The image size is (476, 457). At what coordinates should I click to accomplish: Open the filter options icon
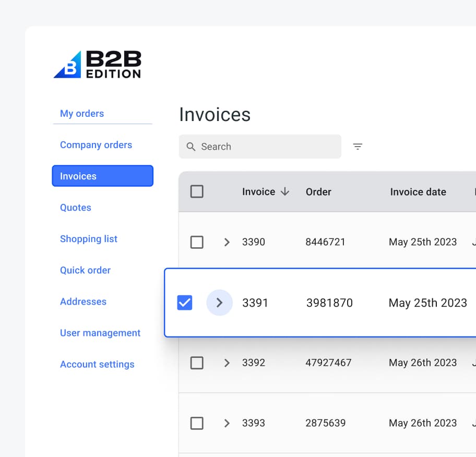coord(358,147)
